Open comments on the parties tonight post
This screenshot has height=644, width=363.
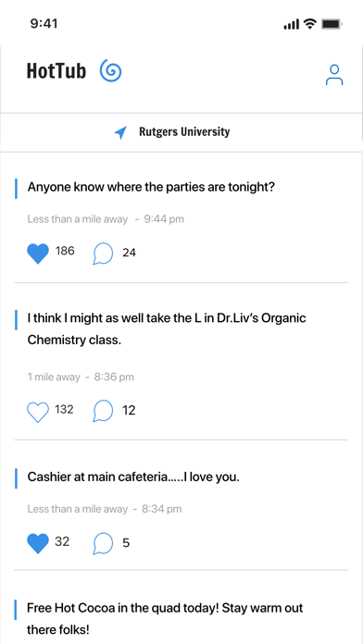[x=103, y=254]
